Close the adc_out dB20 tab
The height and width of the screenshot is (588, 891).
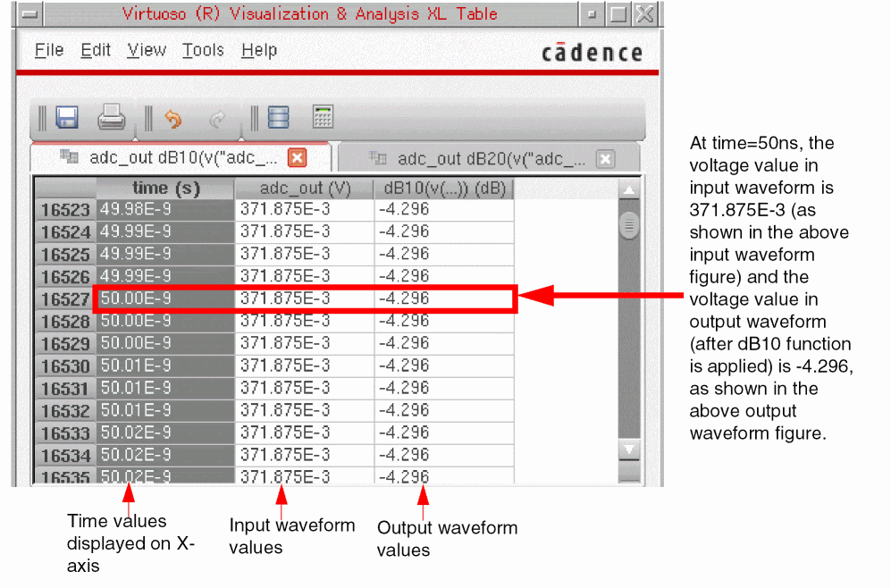click(606, 159)
